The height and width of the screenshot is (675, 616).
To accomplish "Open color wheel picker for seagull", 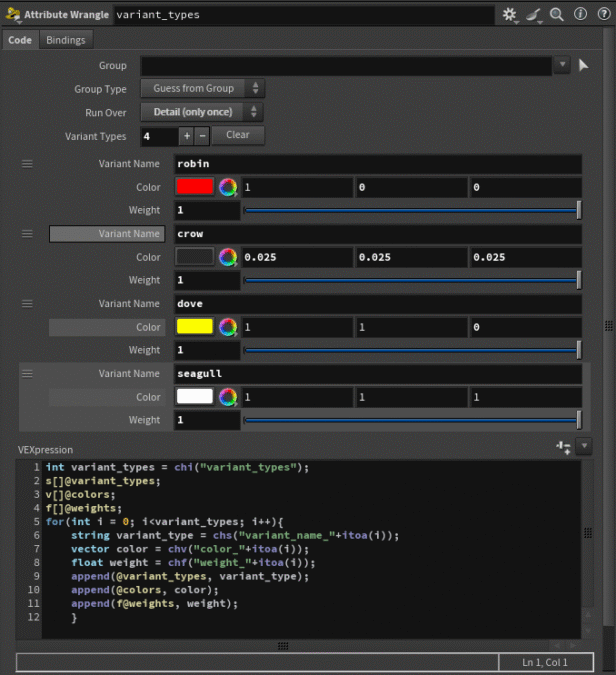I will click(x=228, y=397).
